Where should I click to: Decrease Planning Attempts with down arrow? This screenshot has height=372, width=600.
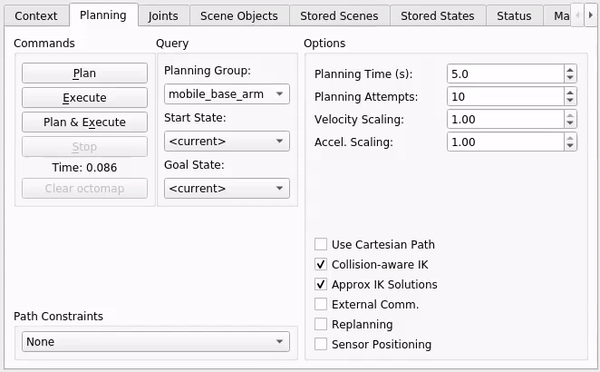point(570,101)
